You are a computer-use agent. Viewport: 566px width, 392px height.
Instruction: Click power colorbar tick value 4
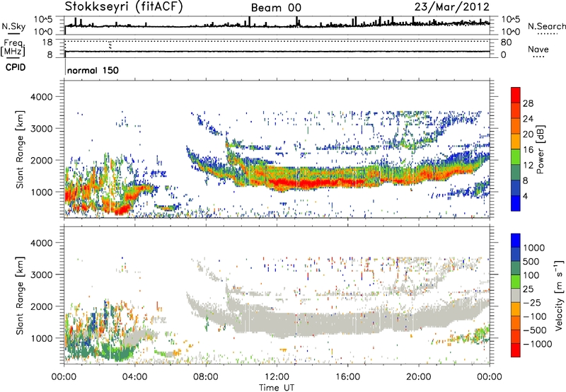coord(525,196)
